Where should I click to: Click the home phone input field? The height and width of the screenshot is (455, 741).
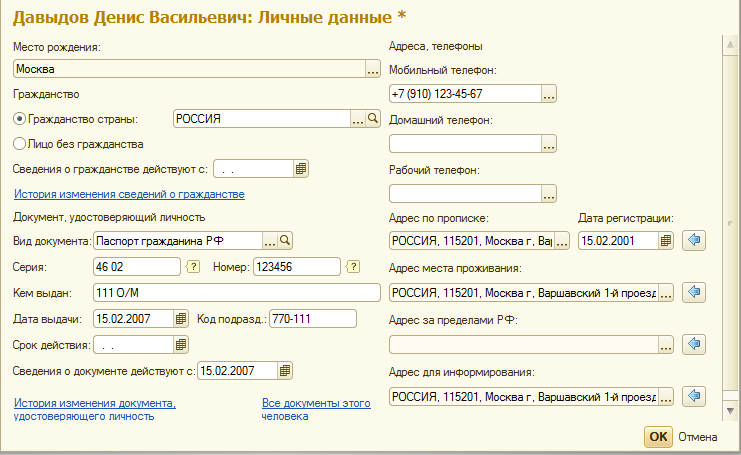[464, 144]
